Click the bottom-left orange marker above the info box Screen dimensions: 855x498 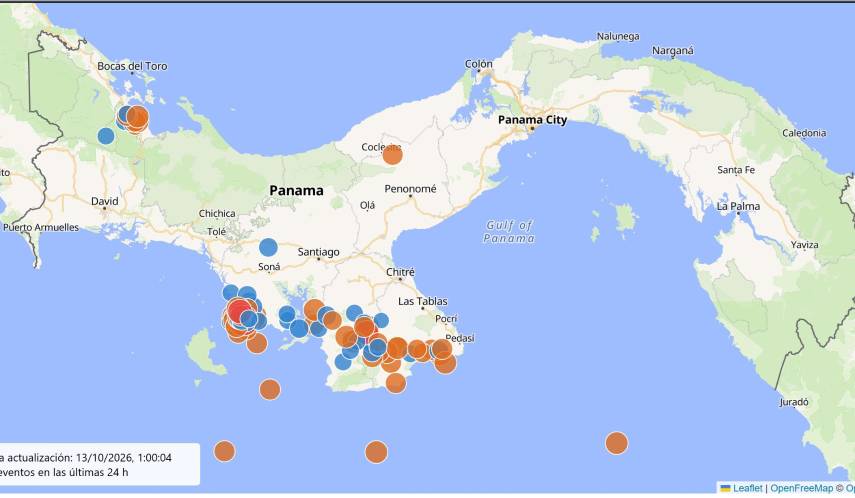point(224,451)
